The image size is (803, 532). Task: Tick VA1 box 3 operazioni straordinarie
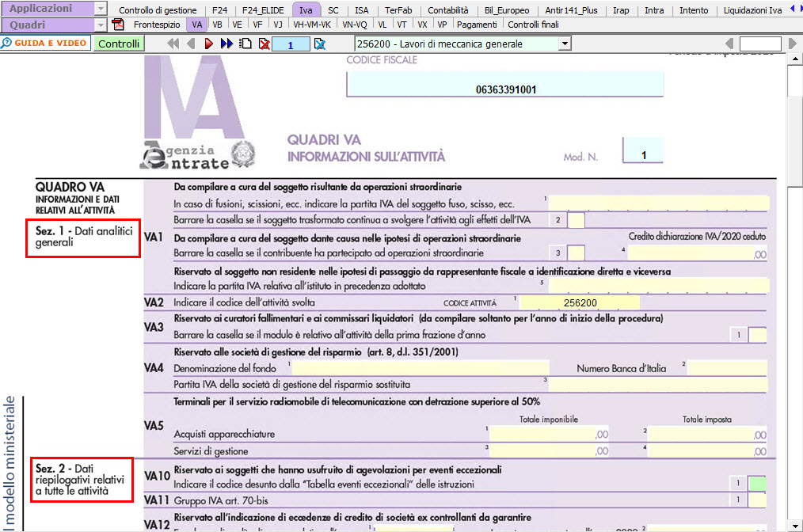(x=577, y=253)
